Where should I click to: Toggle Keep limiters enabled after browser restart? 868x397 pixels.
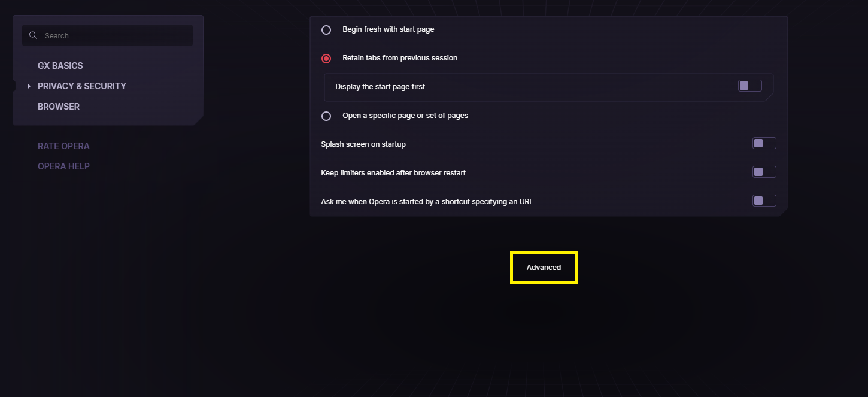764,172
